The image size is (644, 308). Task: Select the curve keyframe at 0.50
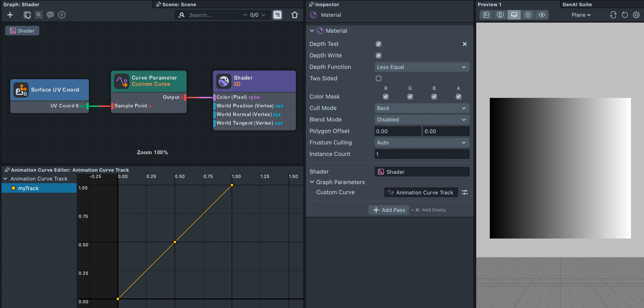click(175, 242)
